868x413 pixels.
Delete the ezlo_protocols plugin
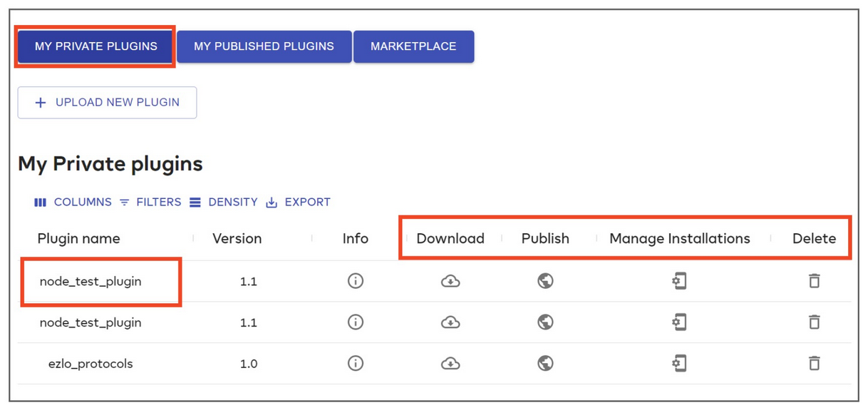pos(815,364)
